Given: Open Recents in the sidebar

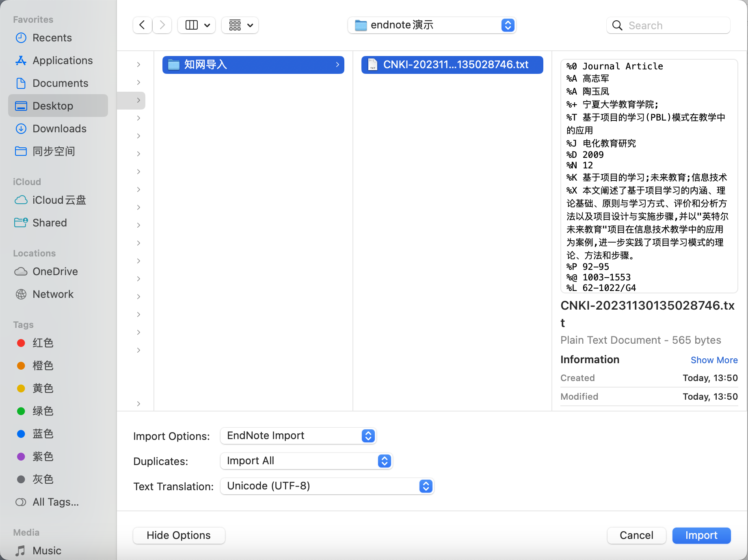Looking at the screenshot, I should click(52, 37).
